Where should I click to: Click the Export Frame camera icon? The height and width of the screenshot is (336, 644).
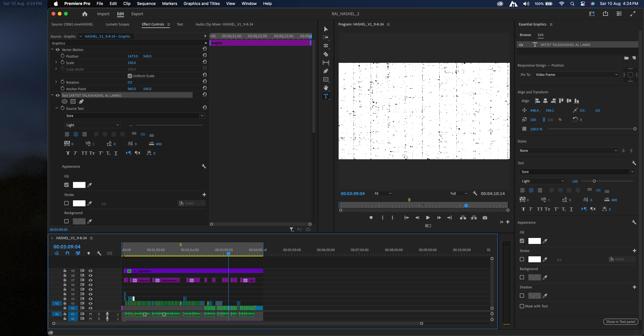click(485, 218)
